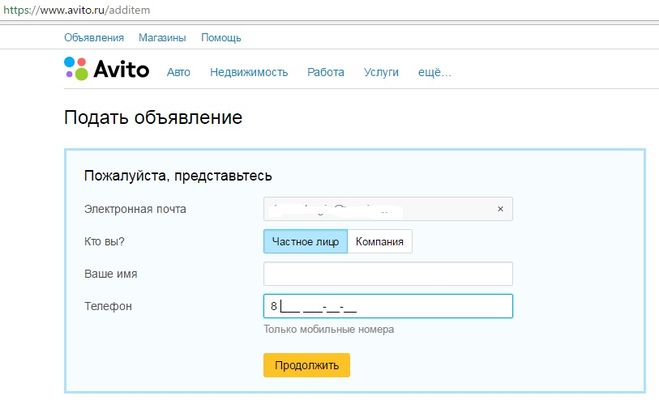Focus the Ваше имя text field
Screen dimensions: 659x400
click(387, 274)
